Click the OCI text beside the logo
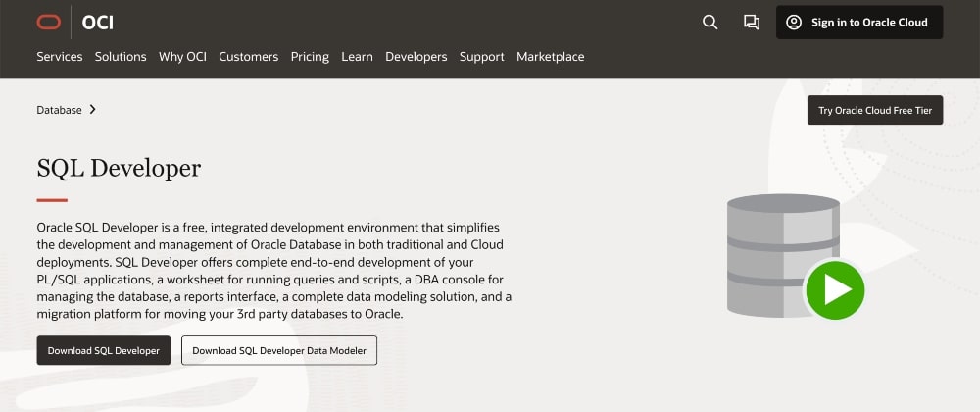The image size is (980, 412). pyautogui.click(x=98, y=22)
